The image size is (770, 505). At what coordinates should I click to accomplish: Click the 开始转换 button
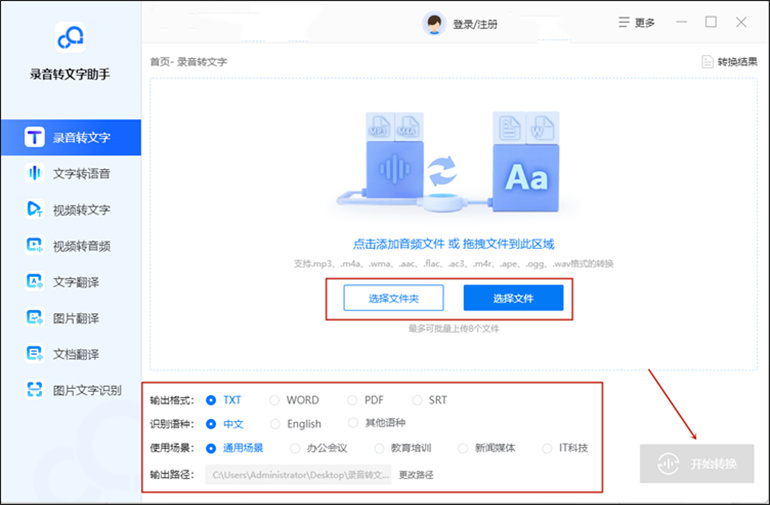(x=696, y=463)
